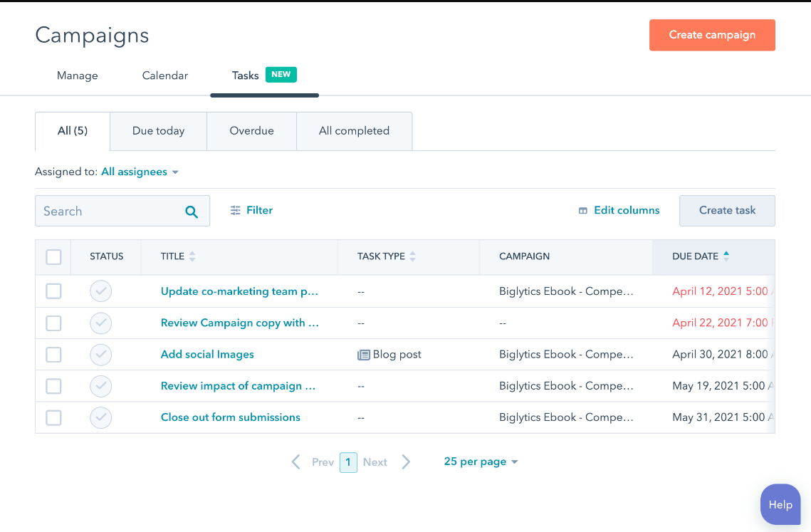Click inside the Search field
The width and height of the screenshot is (811, 532).
[x=107, y=211]
